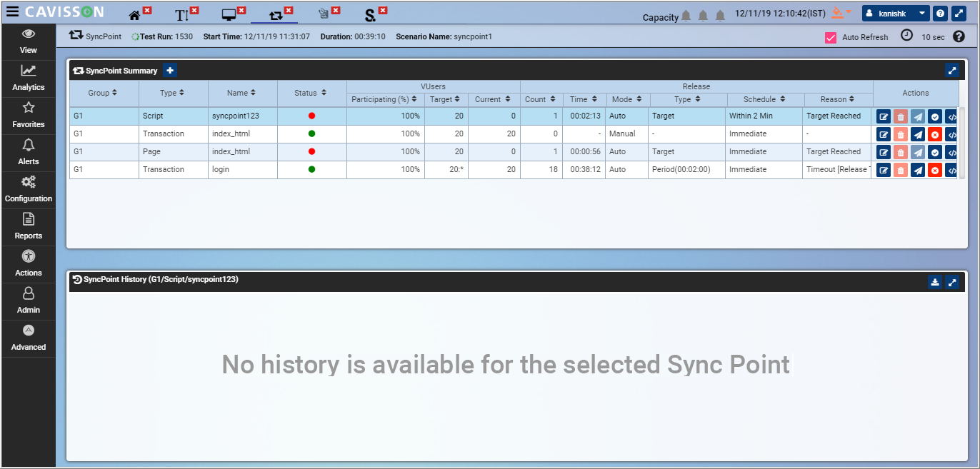
Task: Switch to the monitor screen tab
Action: (x=229, y=15)
